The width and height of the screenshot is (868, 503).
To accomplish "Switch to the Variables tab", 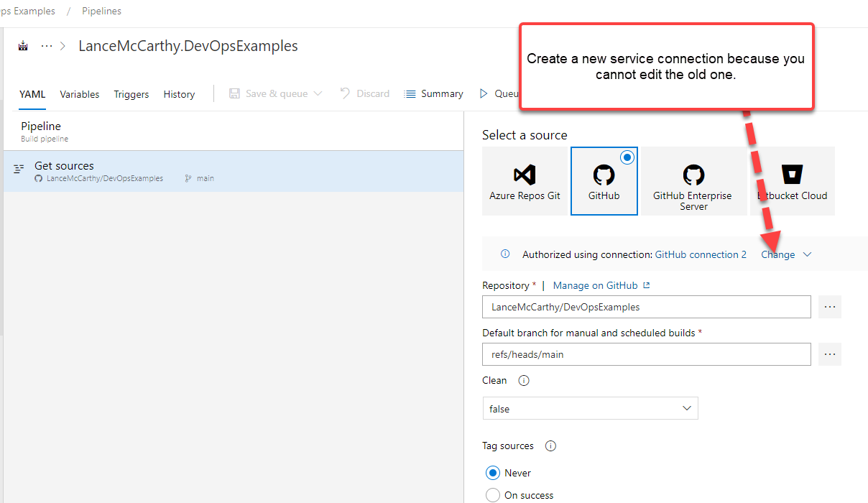I will click(x=80, y=94).
